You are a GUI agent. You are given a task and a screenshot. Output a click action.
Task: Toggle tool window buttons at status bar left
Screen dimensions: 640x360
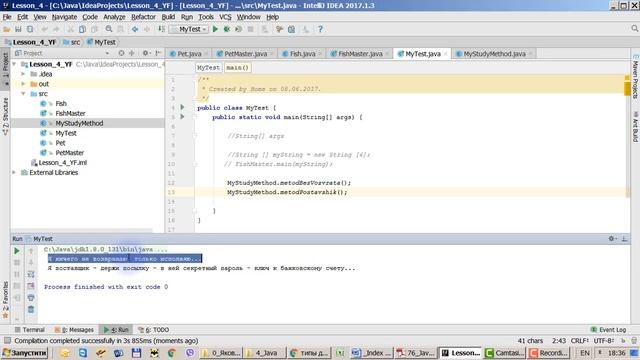7,340
